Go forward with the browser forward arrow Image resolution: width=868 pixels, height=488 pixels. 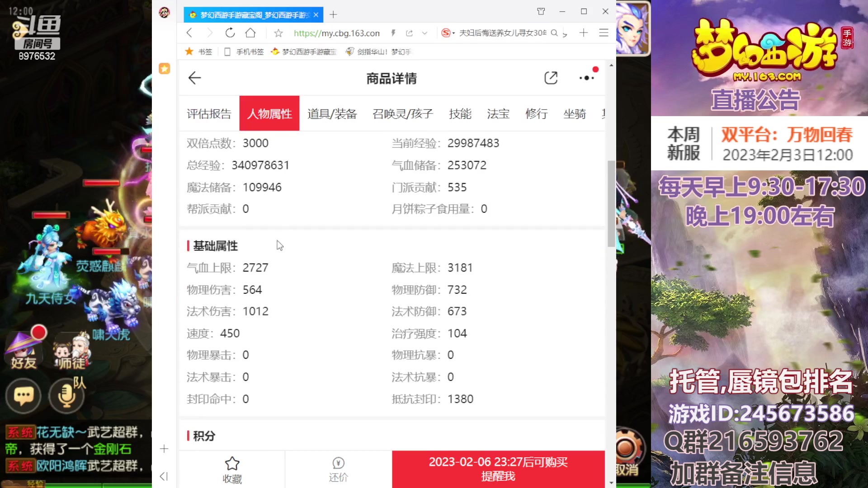tap(209, 33)
